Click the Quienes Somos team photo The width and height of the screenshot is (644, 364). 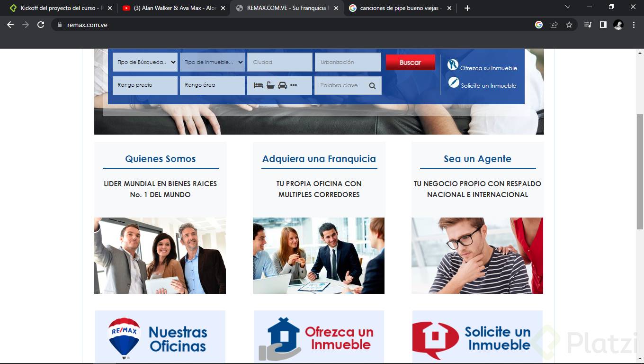[160, 255]
